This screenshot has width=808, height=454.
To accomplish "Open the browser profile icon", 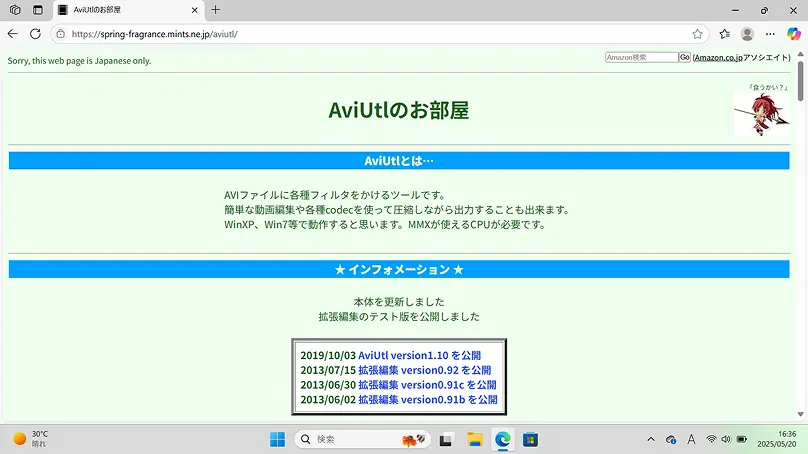I will point(747,34).
